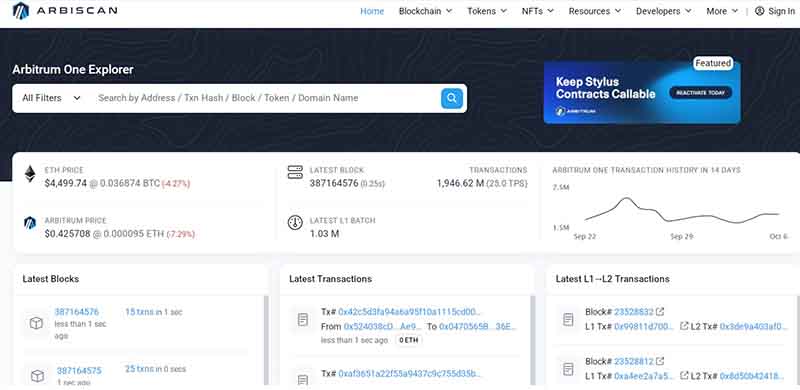Open ETH price $4,499.74 link
This screenshot has height=390, width=800.
coord(66,183)
